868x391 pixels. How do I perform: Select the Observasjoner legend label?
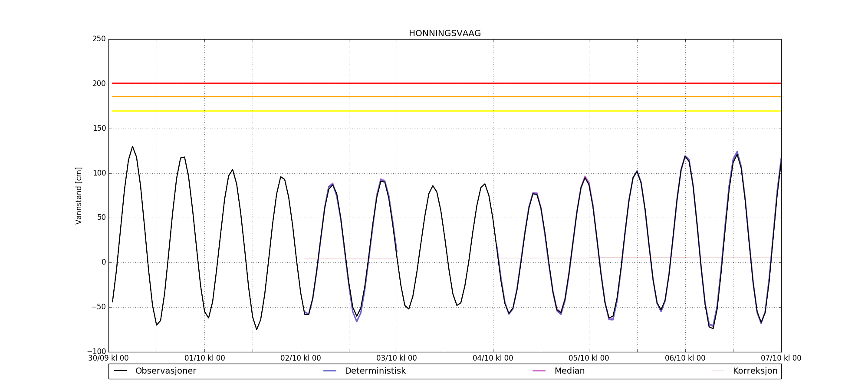pyautogui.click(x=165, y=371)
